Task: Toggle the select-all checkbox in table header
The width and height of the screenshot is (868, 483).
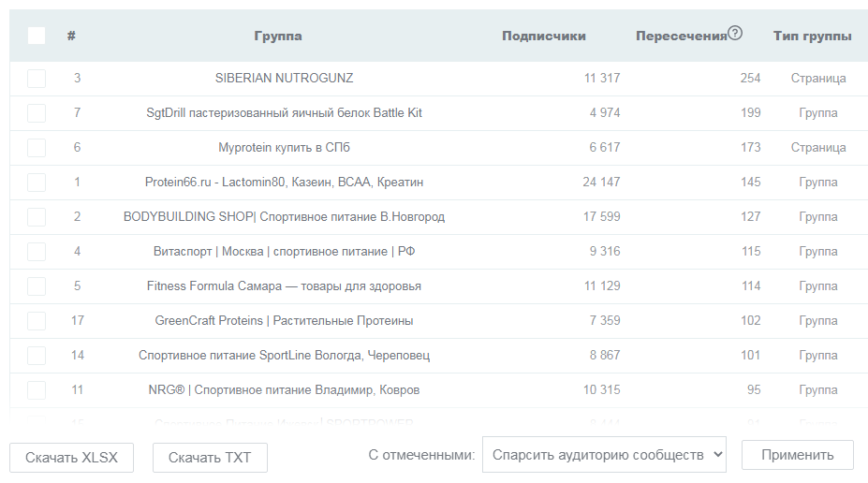Action: (x=37, y=36)
